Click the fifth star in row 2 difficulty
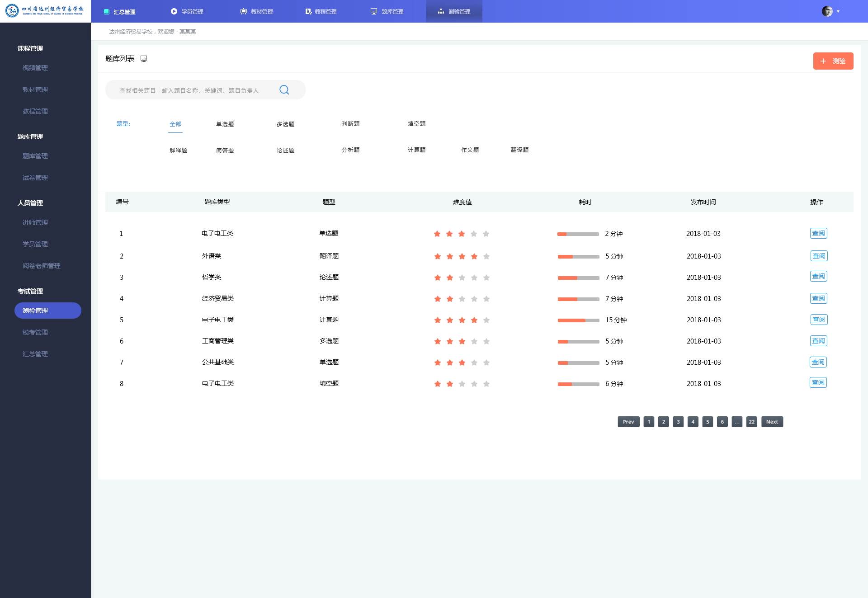The width and height of the screenshot is (868, 598). (486, 256)
